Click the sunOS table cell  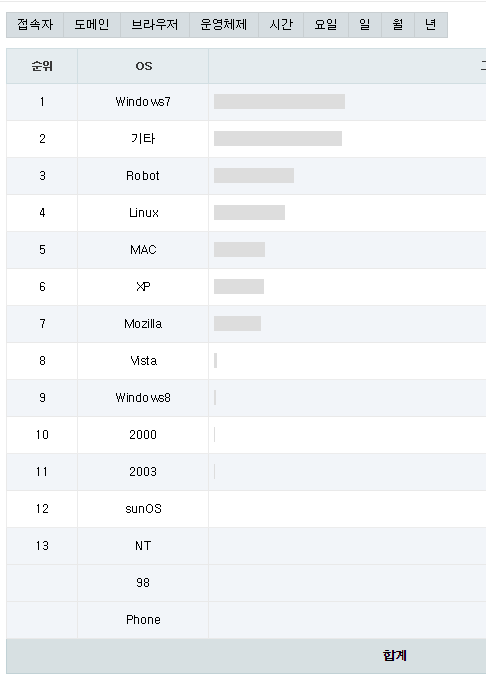(143, 509)
